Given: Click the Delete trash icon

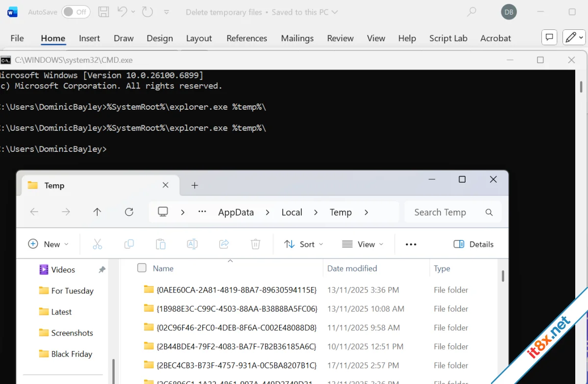Looking at the screenshot, I should [255, 244].
